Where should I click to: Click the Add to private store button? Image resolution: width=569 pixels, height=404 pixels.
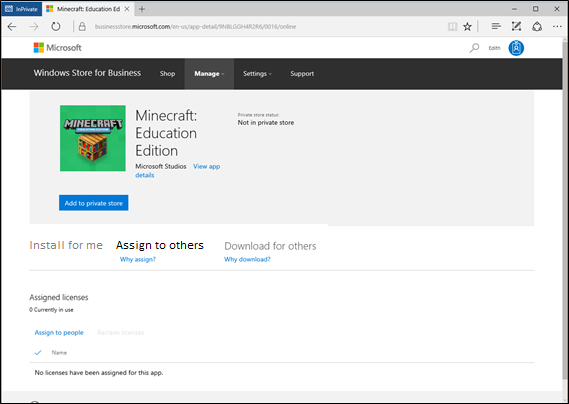(94, 203)
